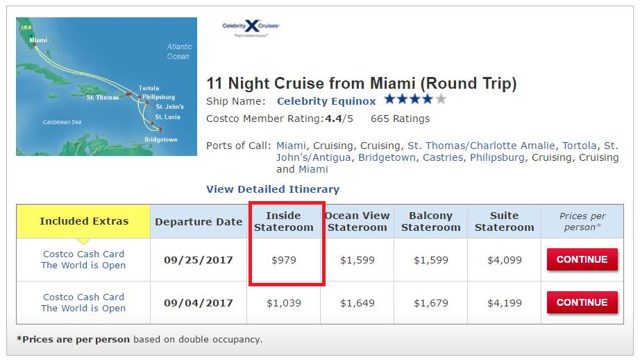Click the Celebrity Cruises logo
This screenshot has height=364, width=640.
[251, 27]
